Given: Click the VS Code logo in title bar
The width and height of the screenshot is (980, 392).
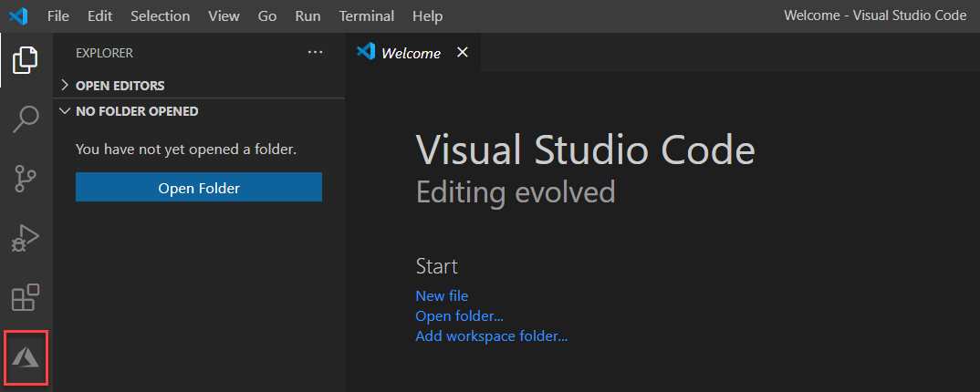Looking at the screenshot, I should (x=19, y=16).
